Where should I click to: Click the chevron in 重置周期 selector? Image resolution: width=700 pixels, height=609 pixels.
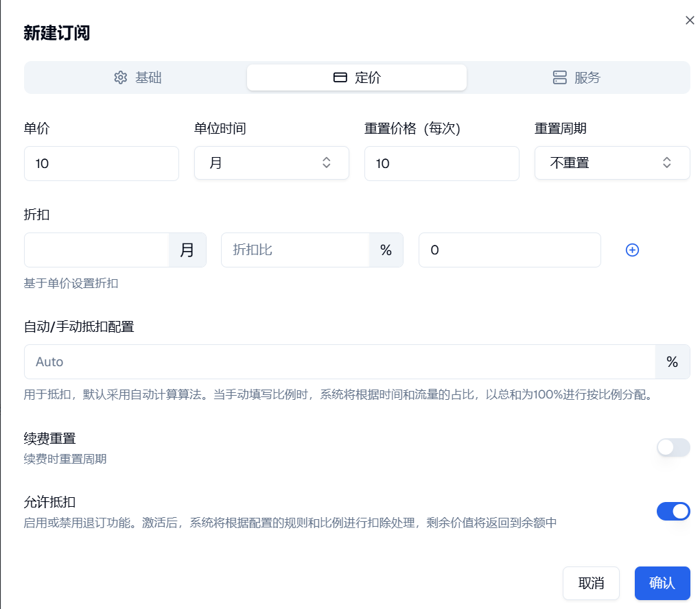[x=666, y=163]
